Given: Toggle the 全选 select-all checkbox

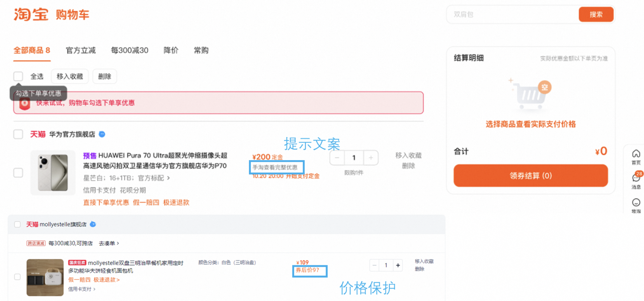Looking at the screenshot, I should point(18,76).
